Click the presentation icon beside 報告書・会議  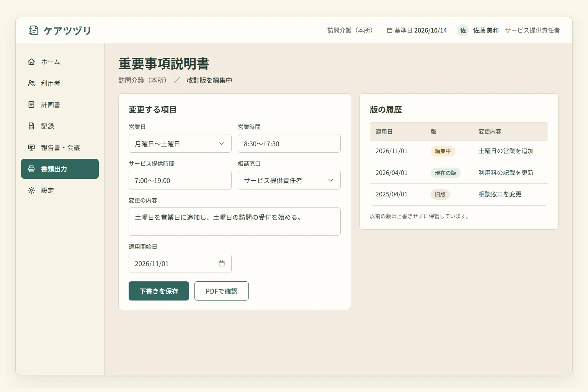coord(31,147)
